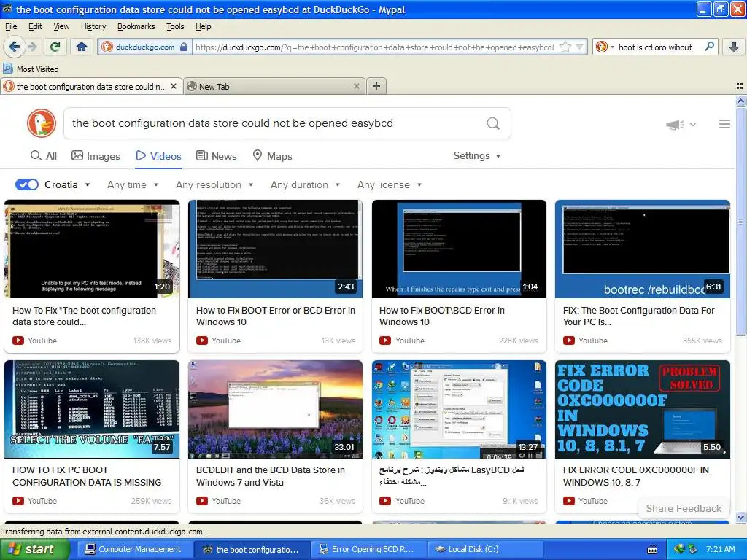Open the View menu

[x=61, y=26]
